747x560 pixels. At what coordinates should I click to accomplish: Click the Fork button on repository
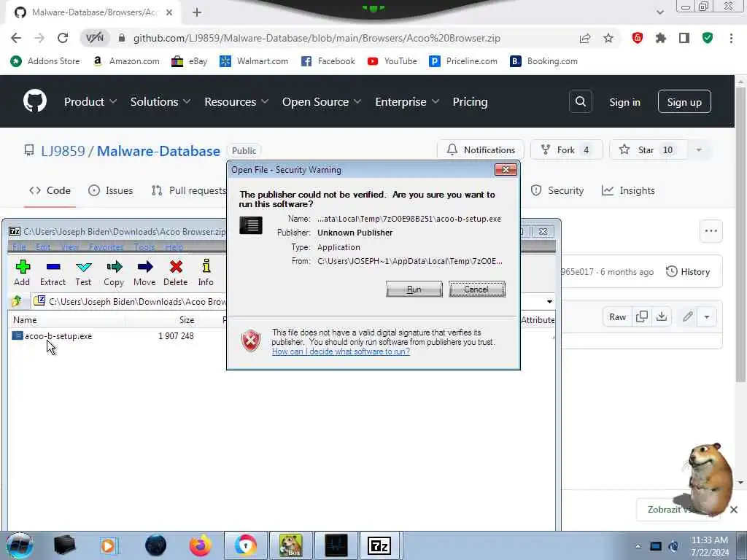point(566,150)
